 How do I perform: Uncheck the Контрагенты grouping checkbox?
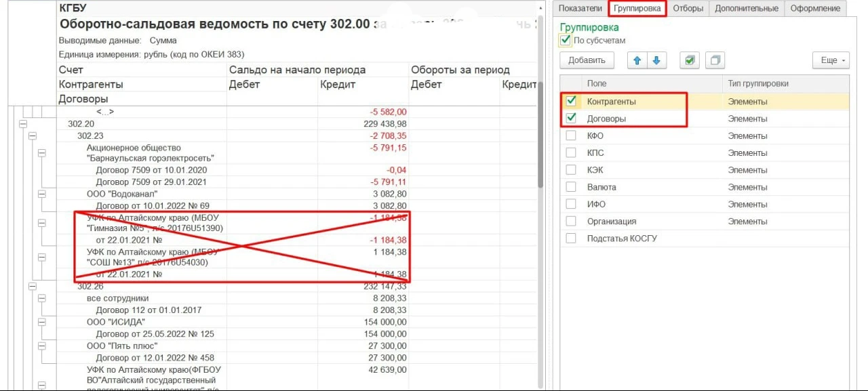[x=571, y=101]
